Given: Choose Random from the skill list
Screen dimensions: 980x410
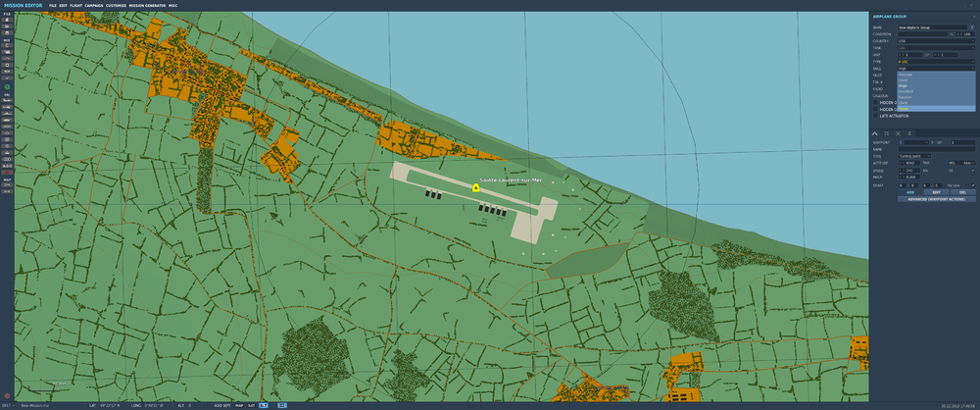Looking at the screenshot, I should tap(936, 97).
